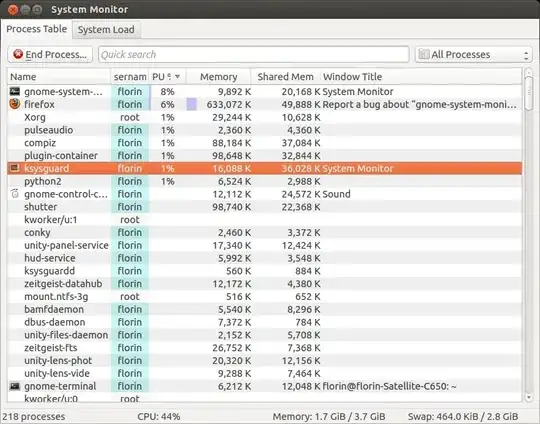
Task: Select the conky process row
Action: click(x=264, y=232)
